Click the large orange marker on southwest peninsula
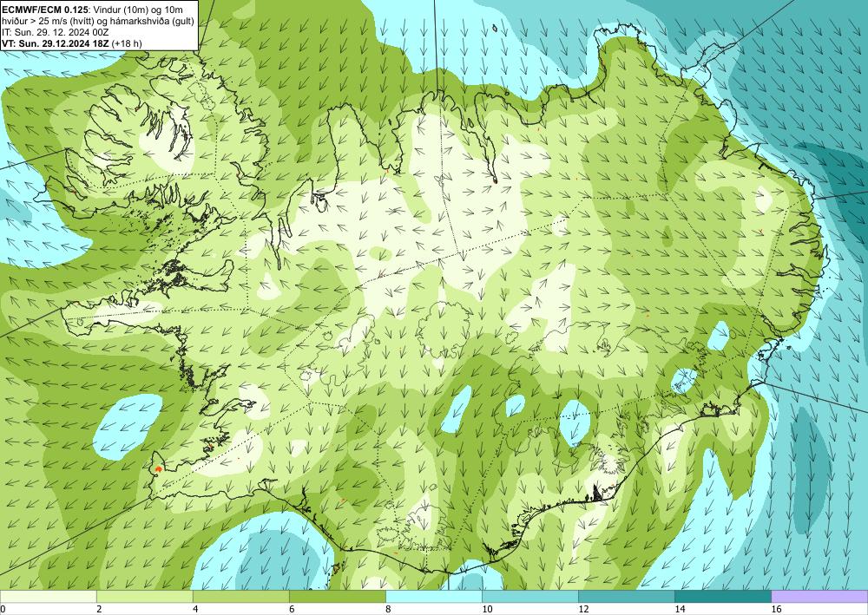This screenshot has height=615, width=868. [158, 468]
